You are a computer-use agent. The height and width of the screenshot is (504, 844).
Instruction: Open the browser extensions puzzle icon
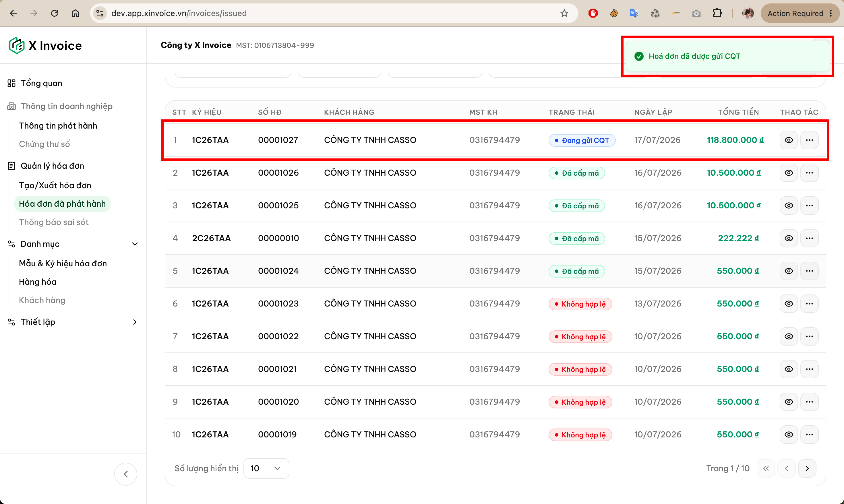coord(717,13)
